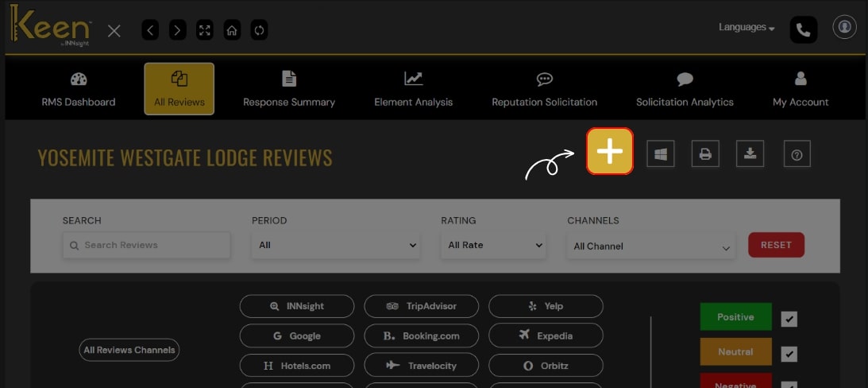This screenshot has height=388, width=868.
Task: Filter by the TripAdvisor channel
Action: [x=421, y=306]
